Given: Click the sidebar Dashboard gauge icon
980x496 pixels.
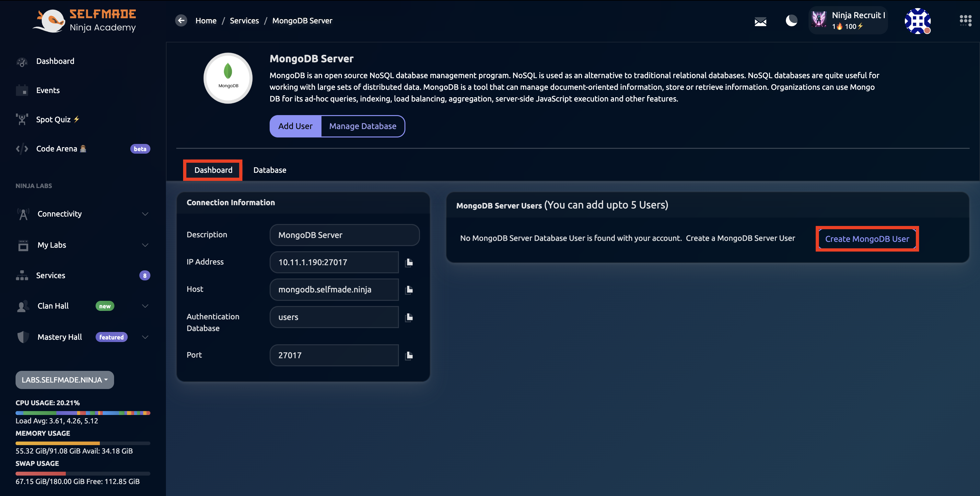Looking at the screenshot, I should 22,62.
